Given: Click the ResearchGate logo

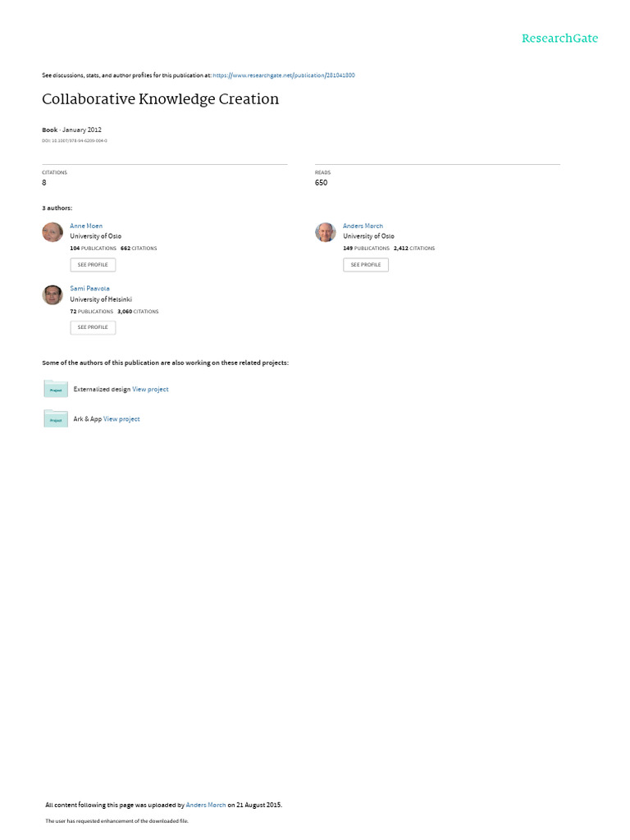Looking at the screenshot, I should (x=559, y=38).
